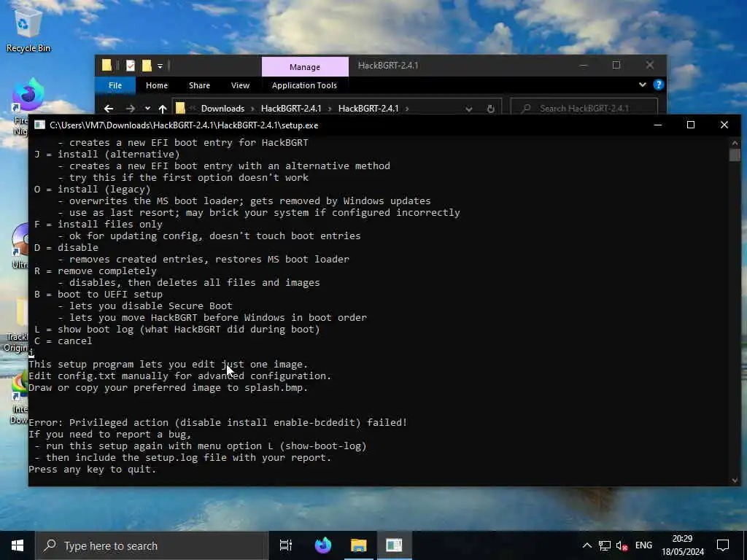Viewport: 747px width, 560px height.
Task: Go up one folder level in Explorer
Action: [163, 109]
